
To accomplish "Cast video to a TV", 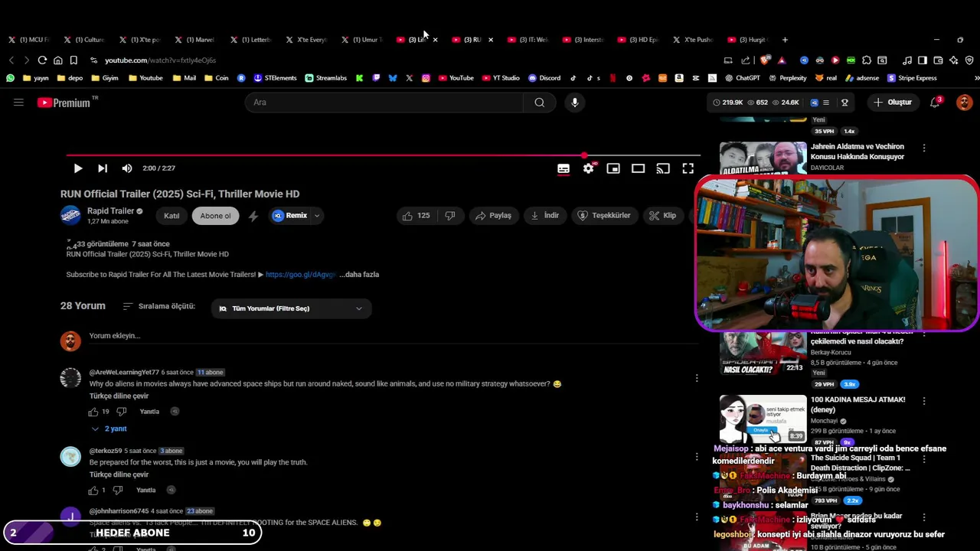I will pyautogui.click(x=663, y=168).
